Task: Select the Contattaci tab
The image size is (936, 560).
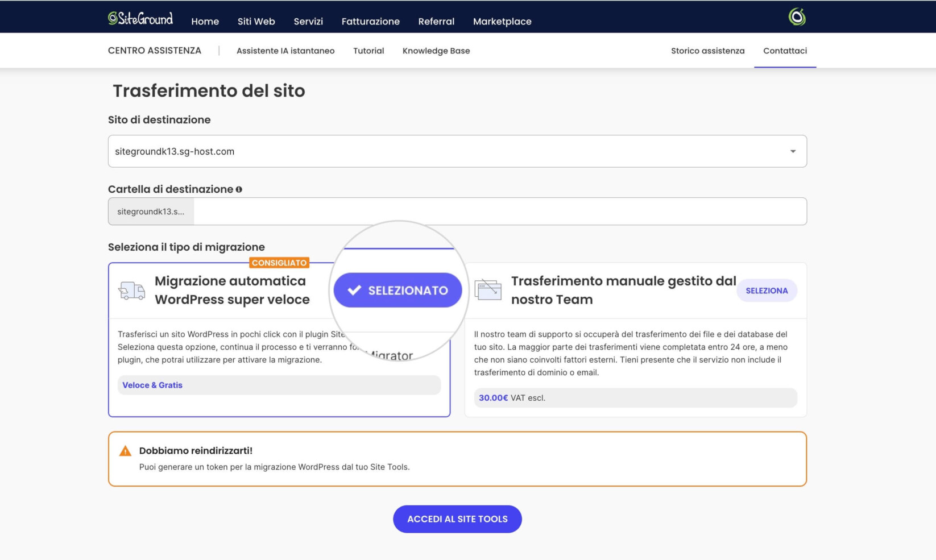Action: 785,51
